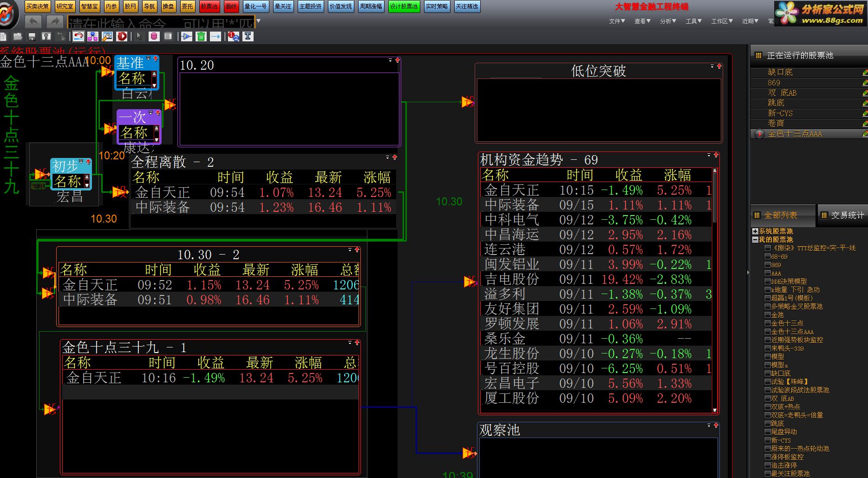
Task: Toggle checkbox for 试验【珠峰】
Action: click(x=768, y=382)
